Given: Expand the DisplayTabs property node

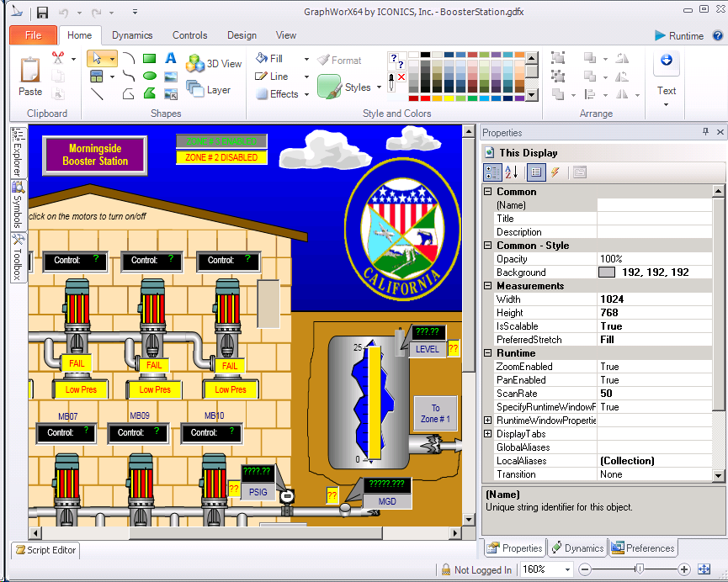Looking at the screenshot, I should pos(488,434).
